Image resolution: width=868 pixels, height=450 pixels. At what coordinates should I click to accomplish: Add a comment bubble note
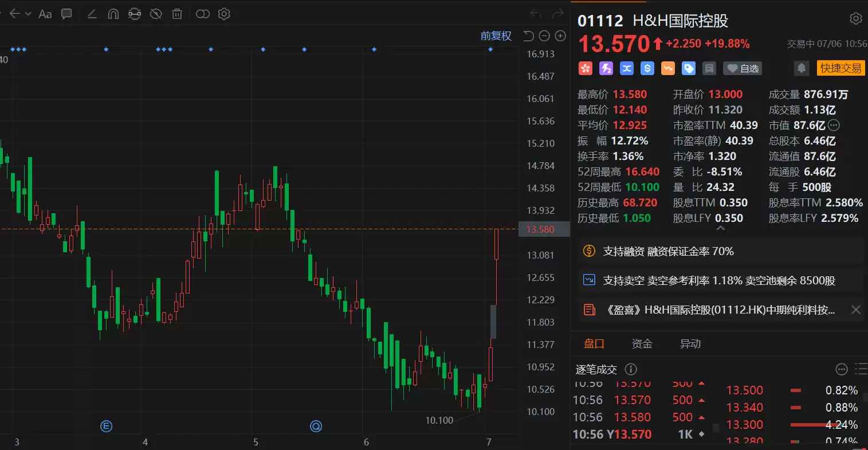tap(66, 14)
